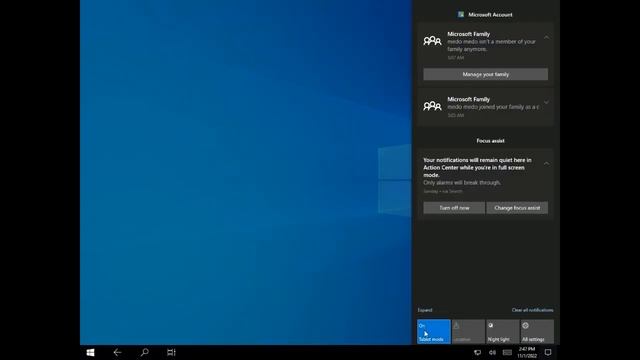The height and width of the screenshot is (360, 640).
Task: Click Turn off now for focus assist
Action: pyautogui.click(x=454, y=208)
